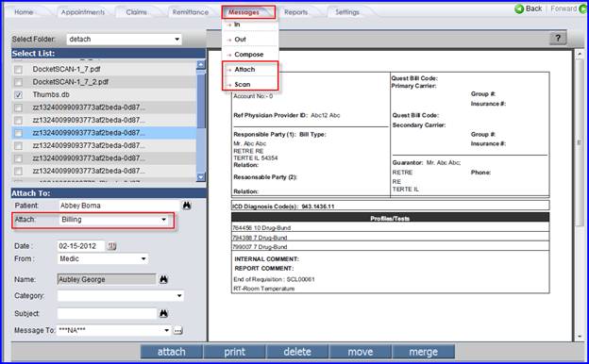The height and width of the screenshot is (364, 589).
Task: Click the empty Subject input field
Action: pos(107,313)
